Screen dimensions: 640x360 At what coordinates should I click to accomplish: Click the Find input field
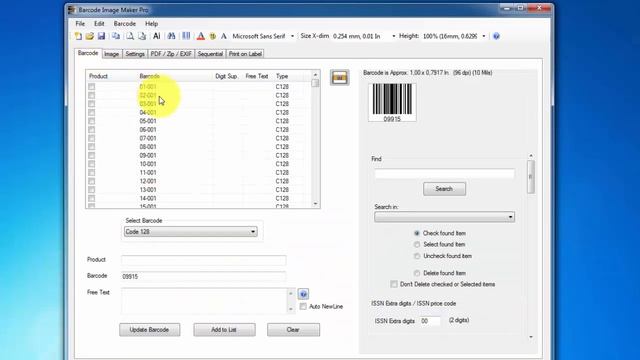(x=444, y=174)
